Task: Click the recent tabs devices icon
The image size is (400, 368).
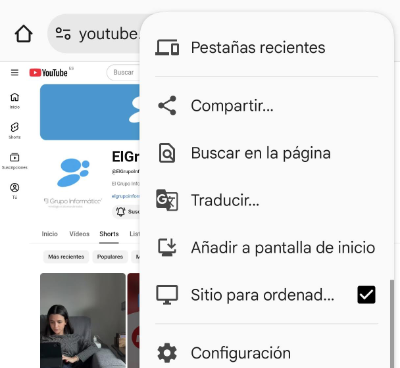Action: (167, 47)
